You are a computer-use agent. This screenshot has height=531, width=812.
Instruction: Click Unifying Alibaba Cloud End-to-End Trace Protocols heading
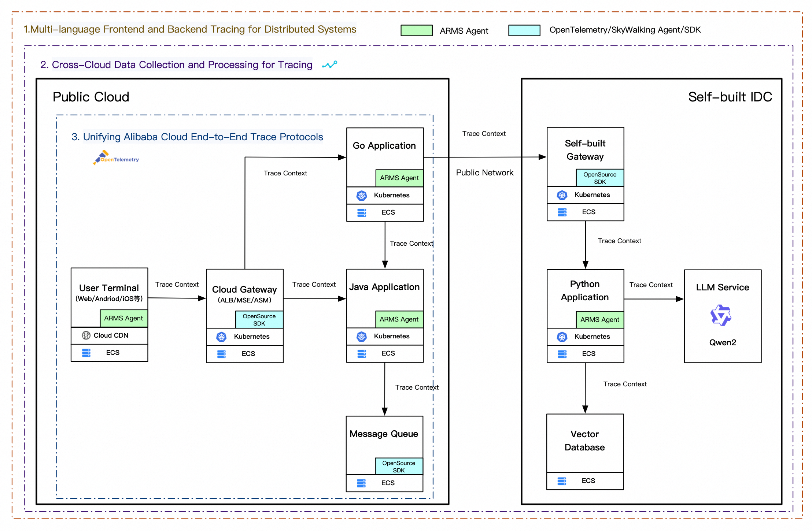(x=197, y=137)
